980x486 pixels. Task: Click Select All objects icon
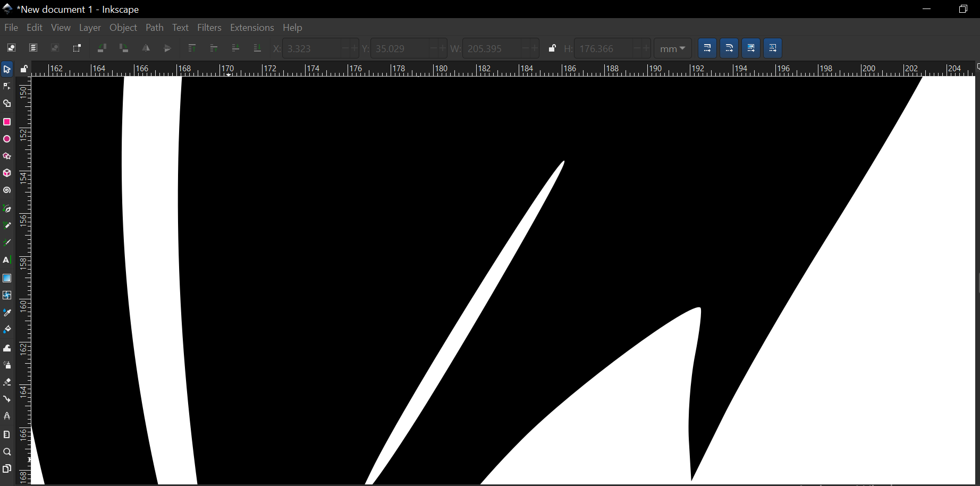click(x=11, y=48)
